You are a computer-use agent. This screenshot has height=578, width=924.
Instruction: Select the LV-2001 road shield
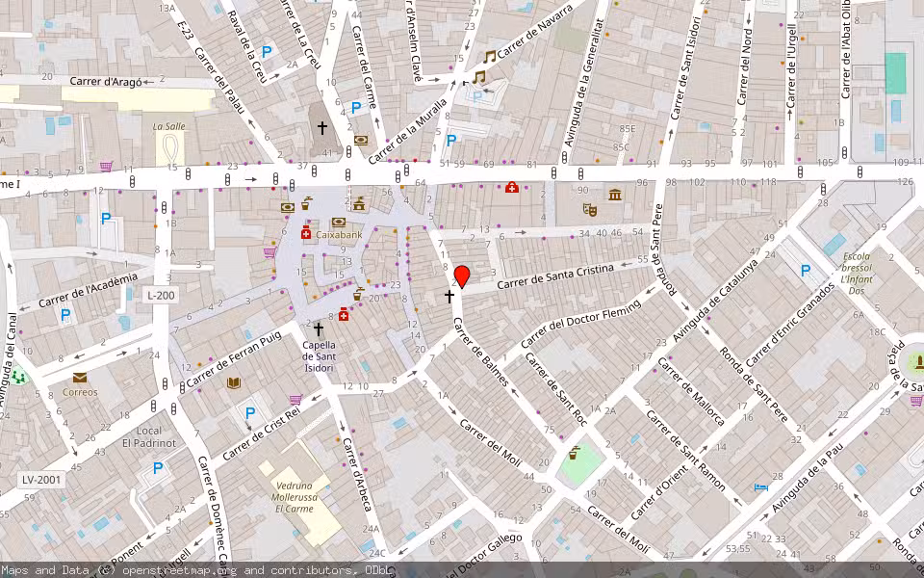pos(41,480)
